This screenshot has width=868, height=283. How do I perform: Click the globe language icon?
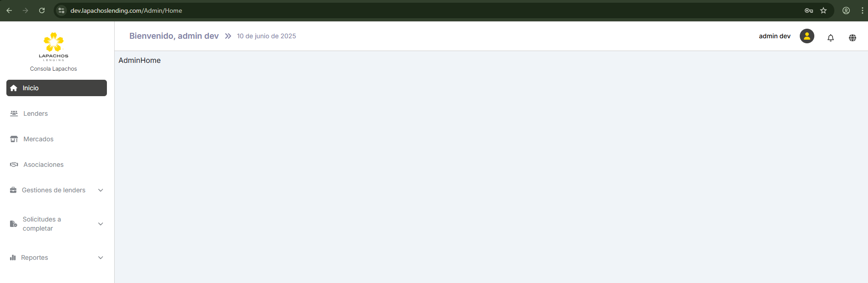click(852, 38)
